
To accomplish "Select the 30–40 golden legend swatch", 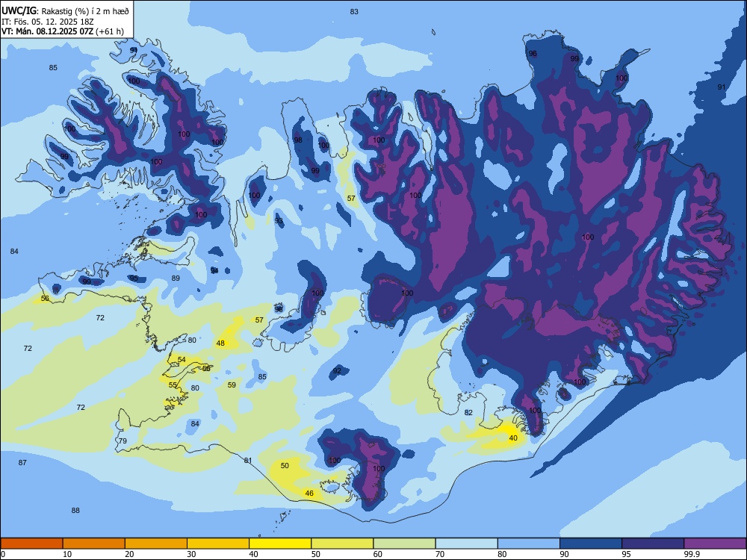I will pos(218,544).
